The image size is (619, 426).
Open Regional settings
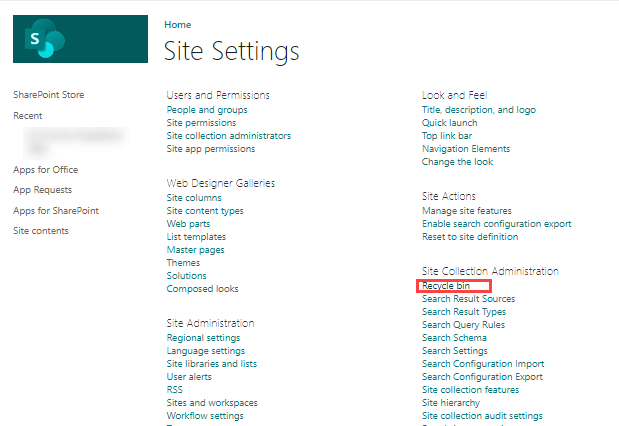(x=203, y=338)
